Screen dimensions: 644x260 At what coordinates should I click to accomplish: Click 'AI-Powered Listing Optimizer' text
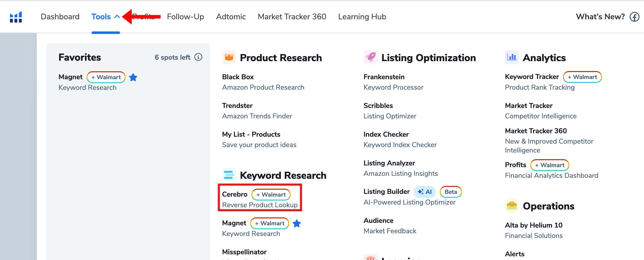[409, 202]
